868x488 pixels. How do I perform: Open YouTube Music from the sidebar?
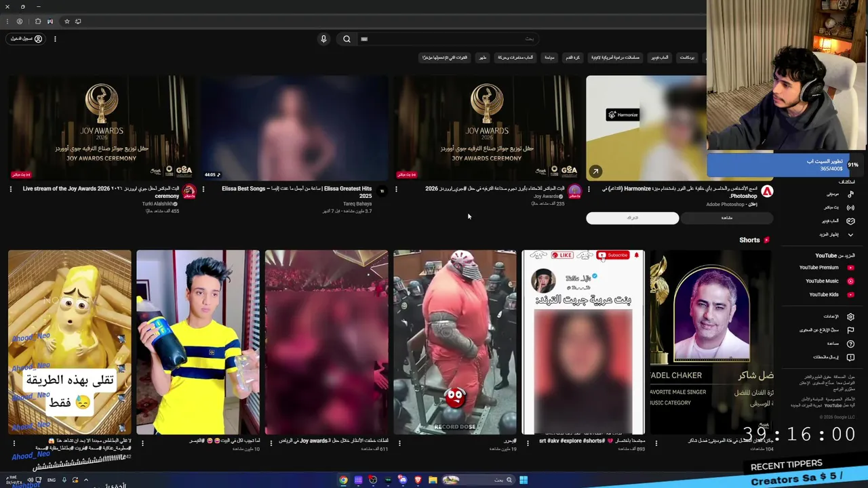point(829,281)
